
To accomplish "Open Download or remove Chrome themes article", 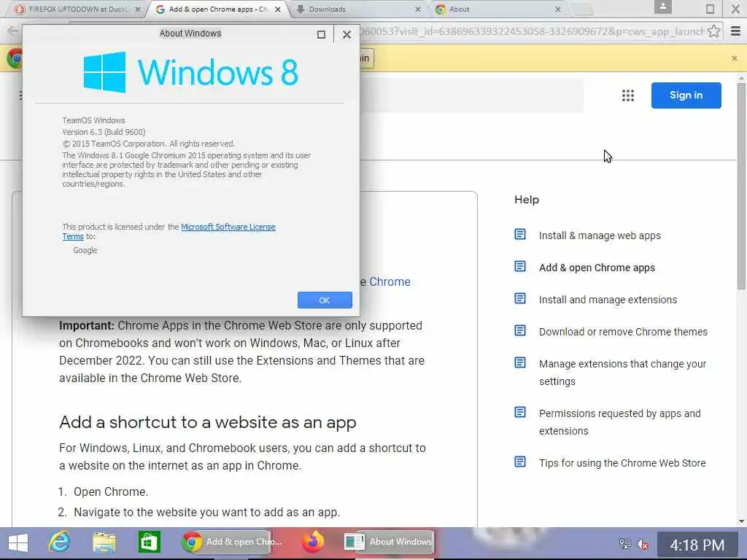I will [623, 332].
